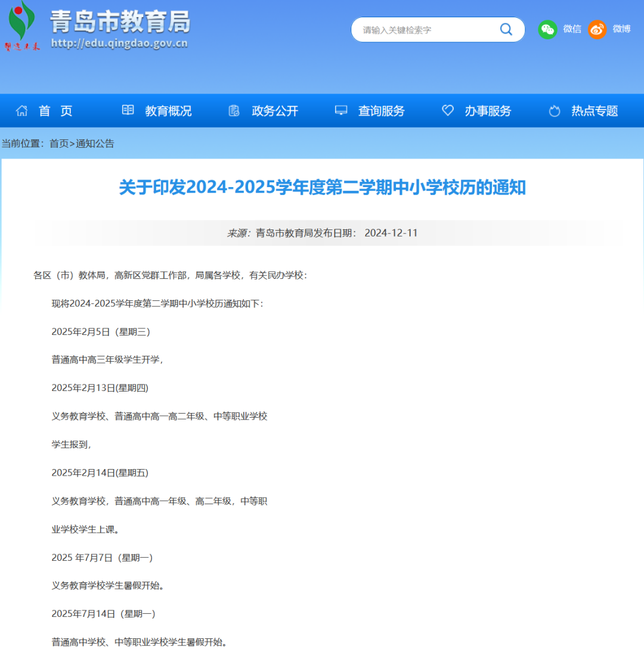Click the date 2025 年7月7日（星期一）
644x652 pixels.
103,558
